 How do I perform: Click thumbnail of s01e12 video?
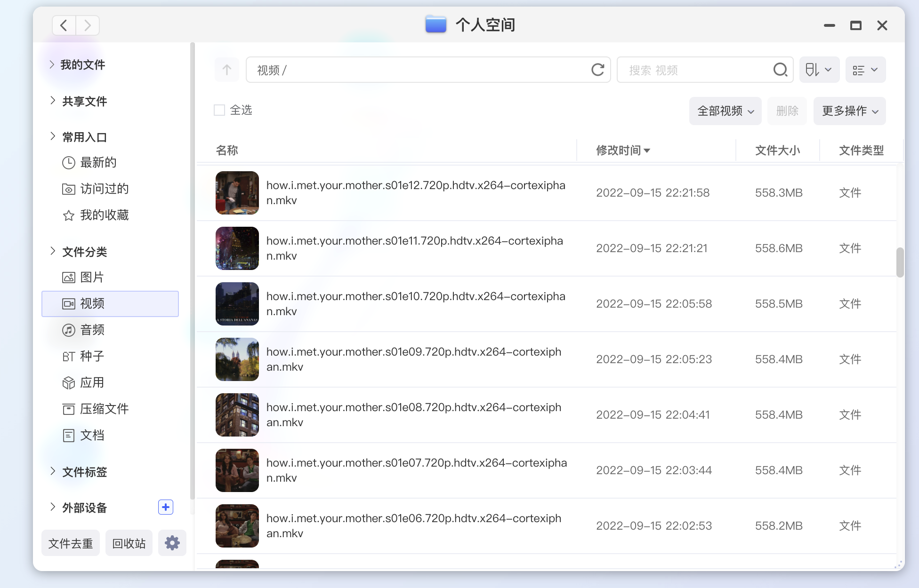(x=237, y=193)
